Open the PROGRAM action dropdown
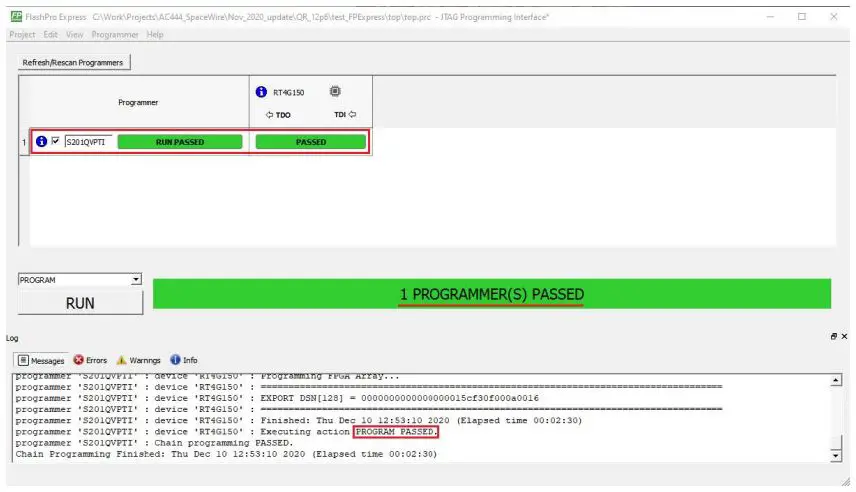Image resolution: width=856 pixels, height=492 pixels. 80,280
